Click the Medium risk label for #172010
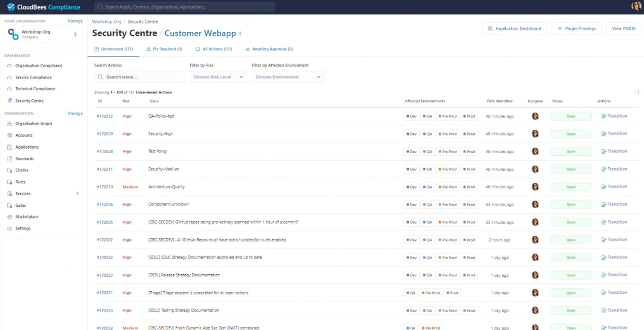Viewport: 644px width, 330px height. click(130, 187)
